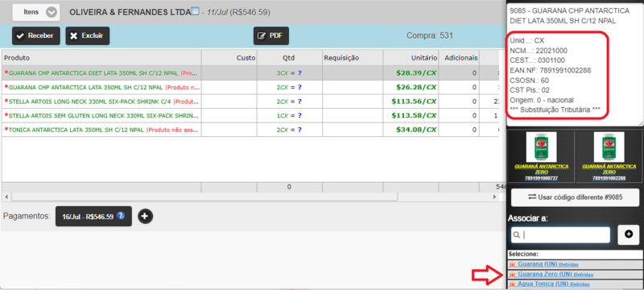Select the Guaraná Antarctica Zero thumbnail 7891991000727
This screenshot has width=644, height=290.
[x=541, y=157]
